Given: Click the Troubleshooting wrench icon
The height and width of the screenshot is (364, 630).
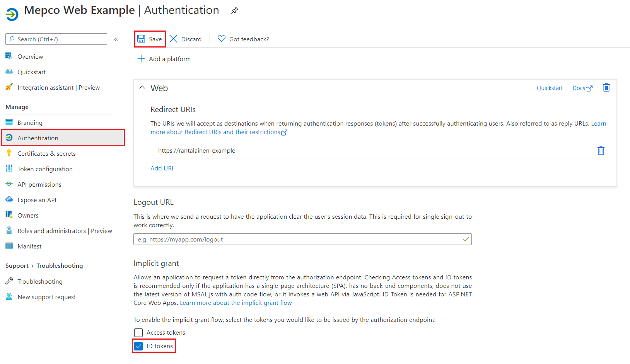Looking at the screenshot, I should click(9, 281).
